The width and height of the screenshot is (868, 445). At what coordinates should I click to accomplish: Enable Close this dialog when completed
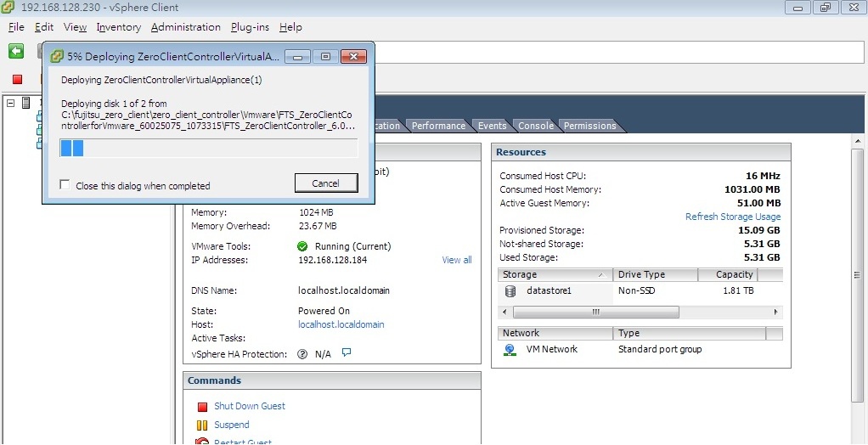point(65,185)
